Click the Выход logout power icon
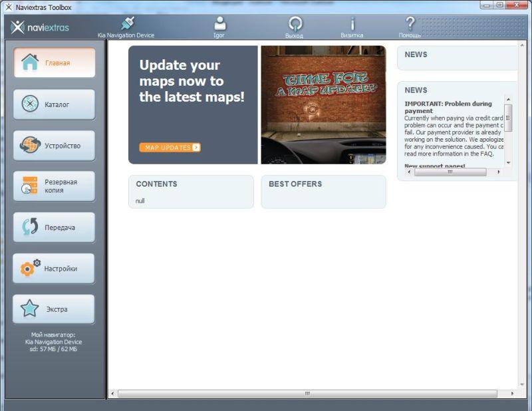Screen dimensions: 532x411 [295, 24]
